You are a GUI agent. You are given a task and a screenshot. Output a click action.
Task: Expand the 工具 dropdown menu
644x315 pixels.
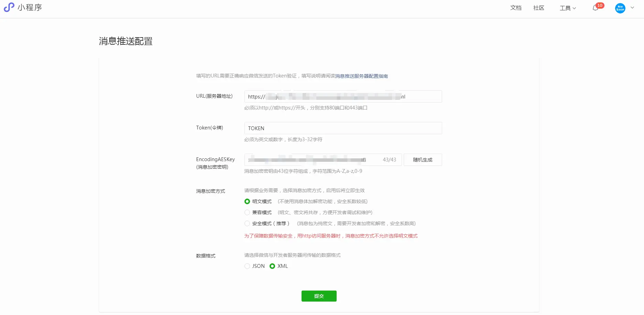pos(567,8)
